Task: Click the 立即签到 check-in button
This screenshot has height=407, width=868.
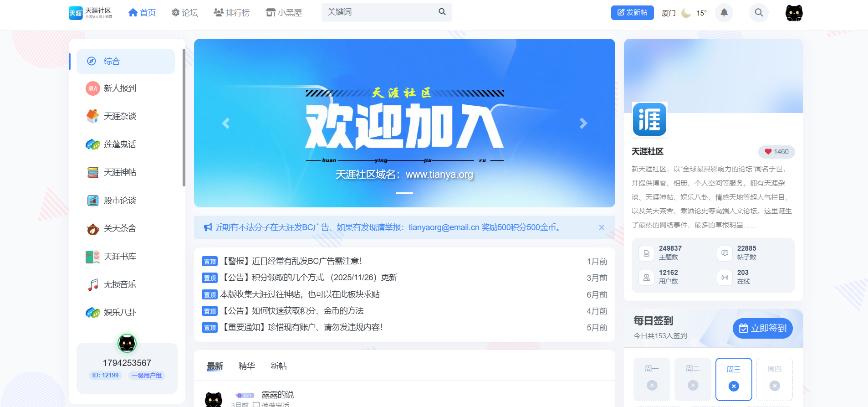Action: [x=762, y=328]
